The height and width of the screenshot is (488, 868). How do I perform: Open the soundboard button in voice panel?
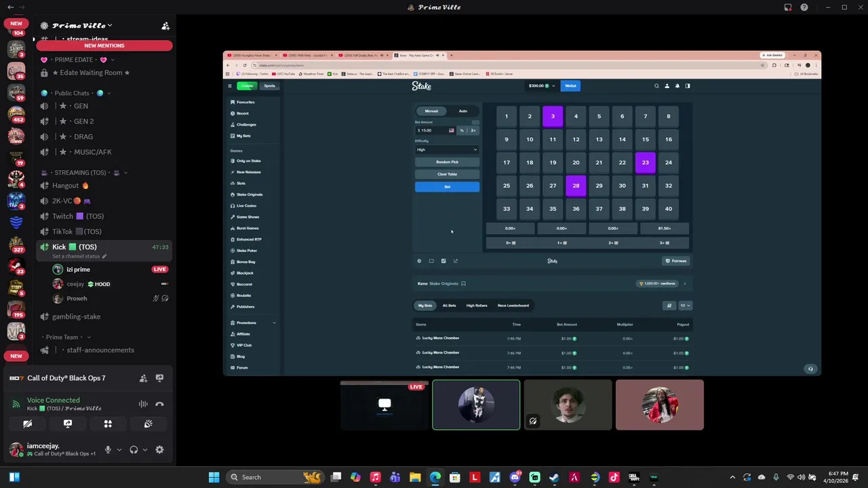(x=148, y=424)
